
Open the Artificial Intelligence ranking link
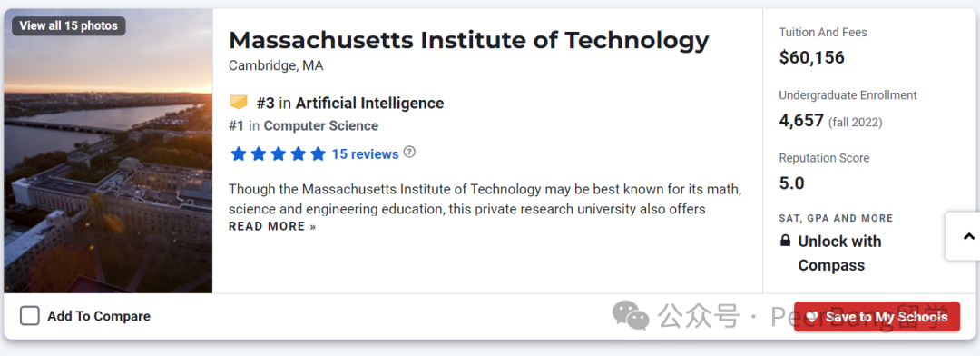click(369, 104)
